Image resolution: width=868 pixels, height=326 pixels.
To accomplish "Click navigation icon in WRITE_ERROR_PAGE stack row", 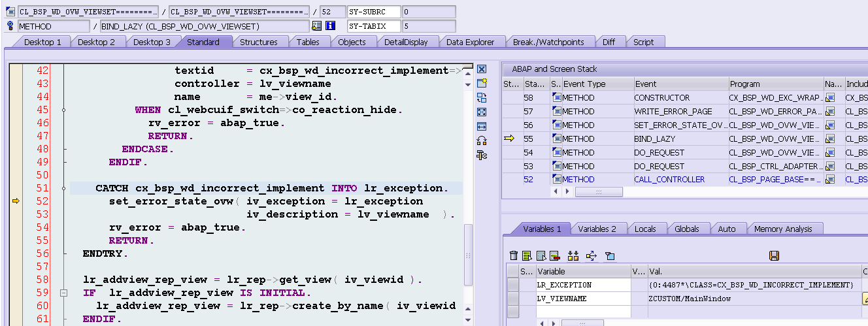I will (831, 111).
